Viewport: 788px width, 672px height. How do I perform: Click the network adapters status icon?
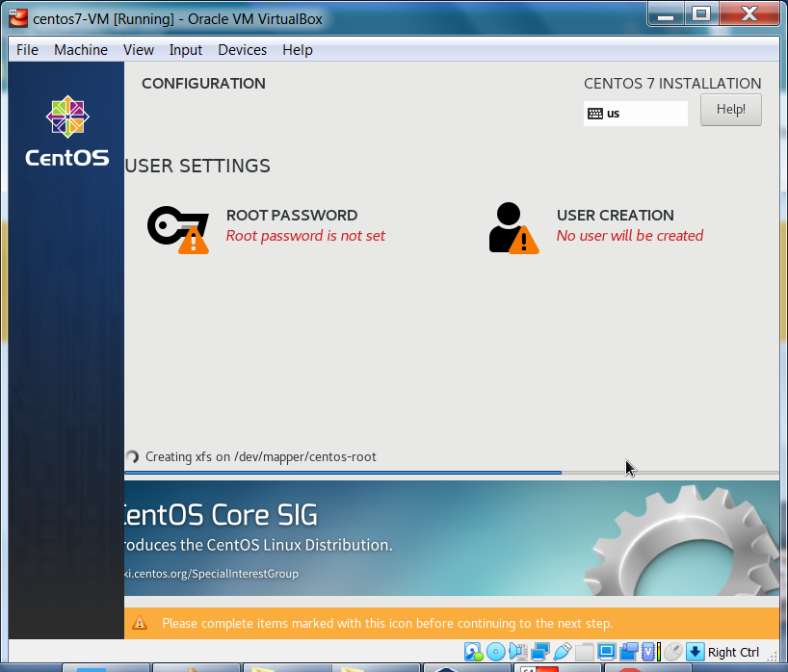pyautogui.click(x=539, y=652)
